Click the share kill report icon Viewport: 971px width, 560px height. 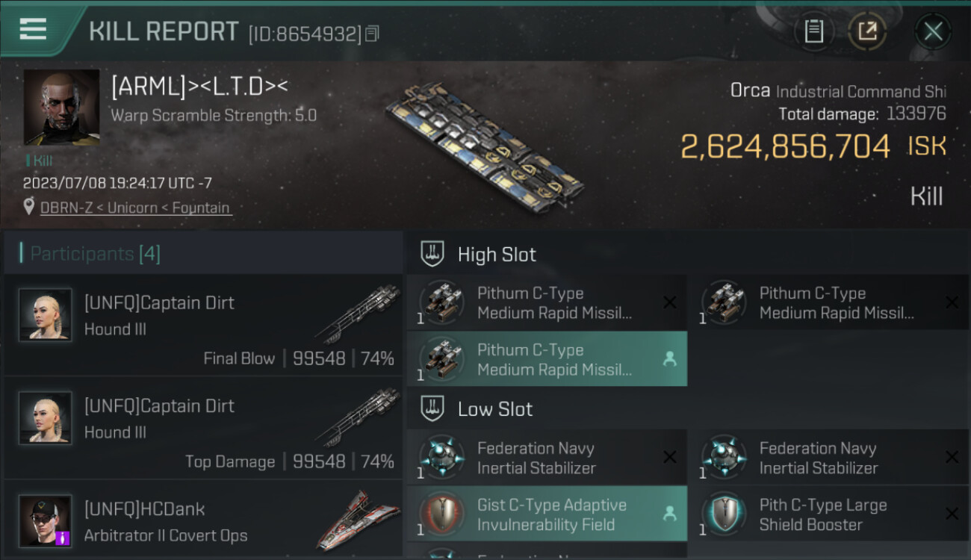(867, 31)
